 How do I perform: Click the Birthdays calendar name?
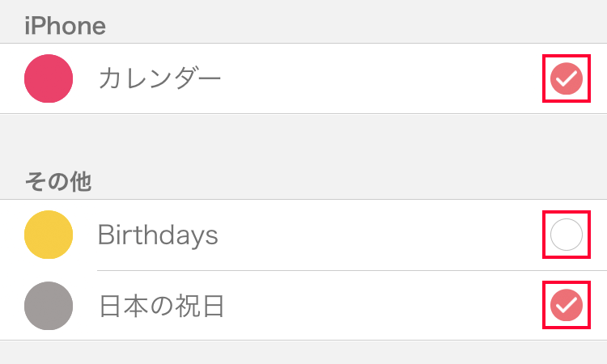(158, 235)
